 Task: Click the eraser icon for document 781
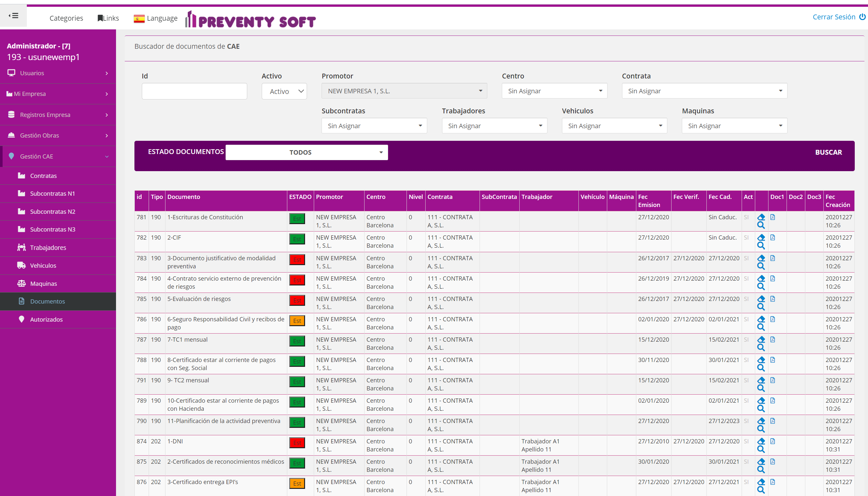[761, 217]
